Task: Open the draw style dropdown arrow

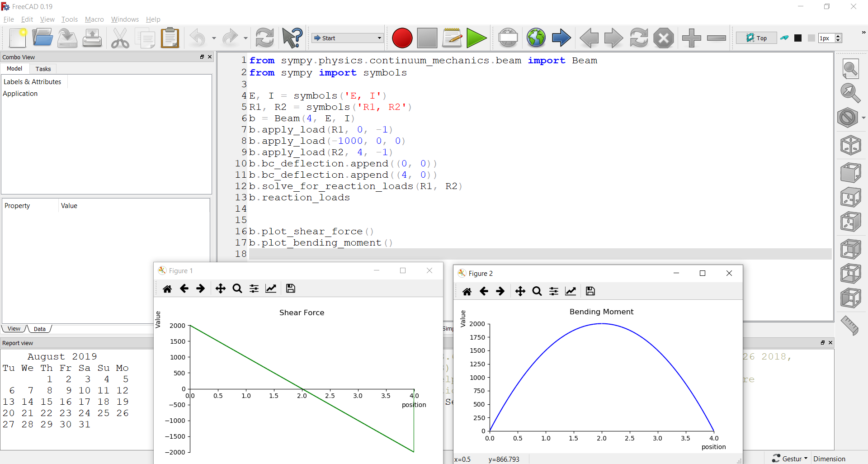Action: coord(863,118)
